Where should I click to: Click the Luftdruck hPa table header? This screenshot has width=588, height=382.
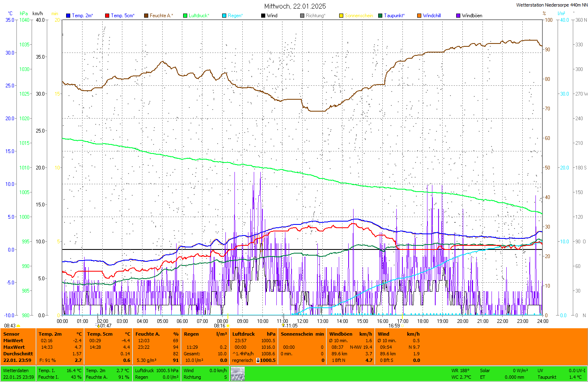click(x=253, y=334)
